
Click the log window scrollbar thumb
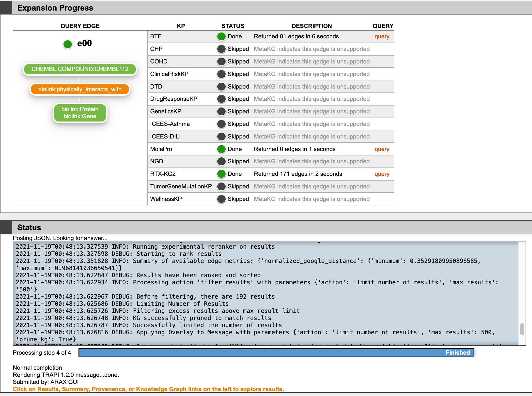point(522,329)
